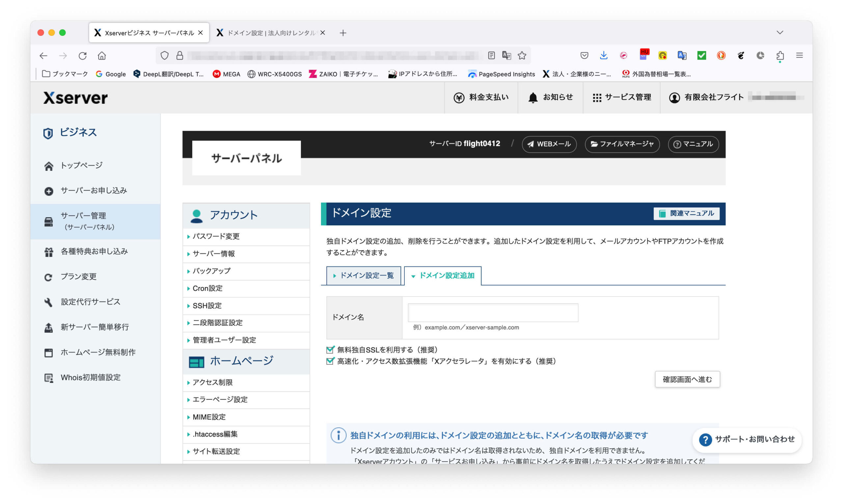Open Google bookmark
843x504 pixels.
pos(111,74)
